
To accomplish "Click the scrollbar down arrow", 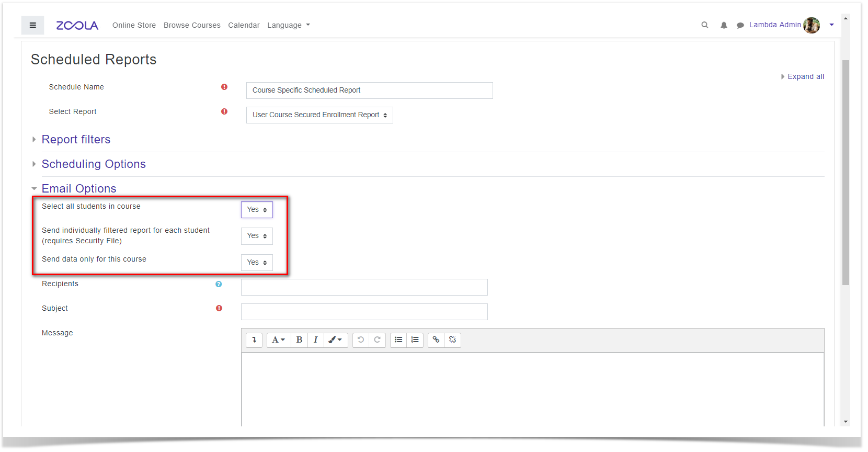I will click(x=846, y=422).
